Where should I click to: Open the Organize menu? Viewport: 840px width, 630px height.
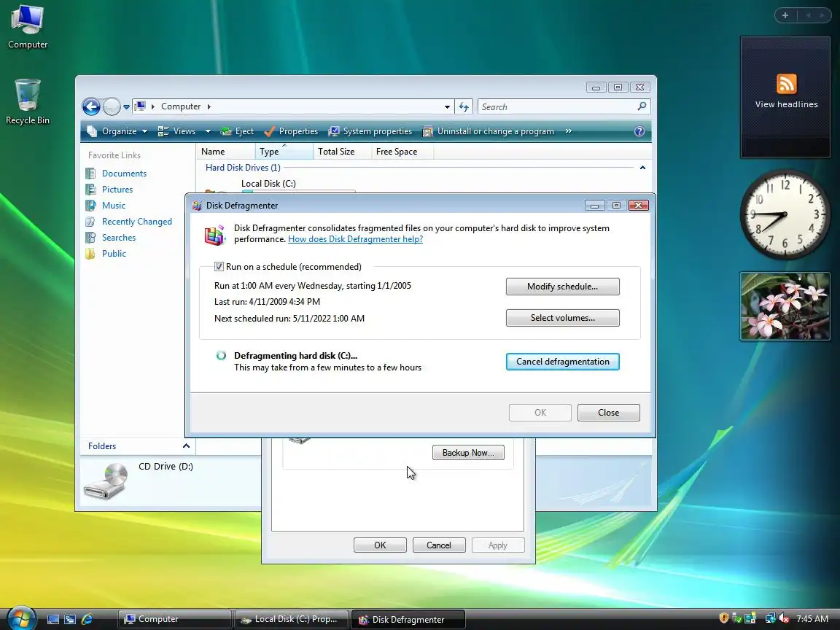(117, 131)
